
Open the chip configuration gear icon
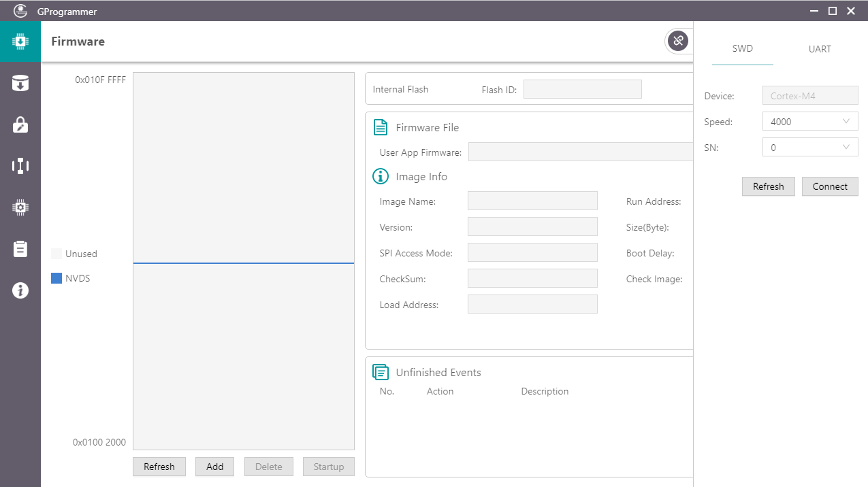(20, 207)
